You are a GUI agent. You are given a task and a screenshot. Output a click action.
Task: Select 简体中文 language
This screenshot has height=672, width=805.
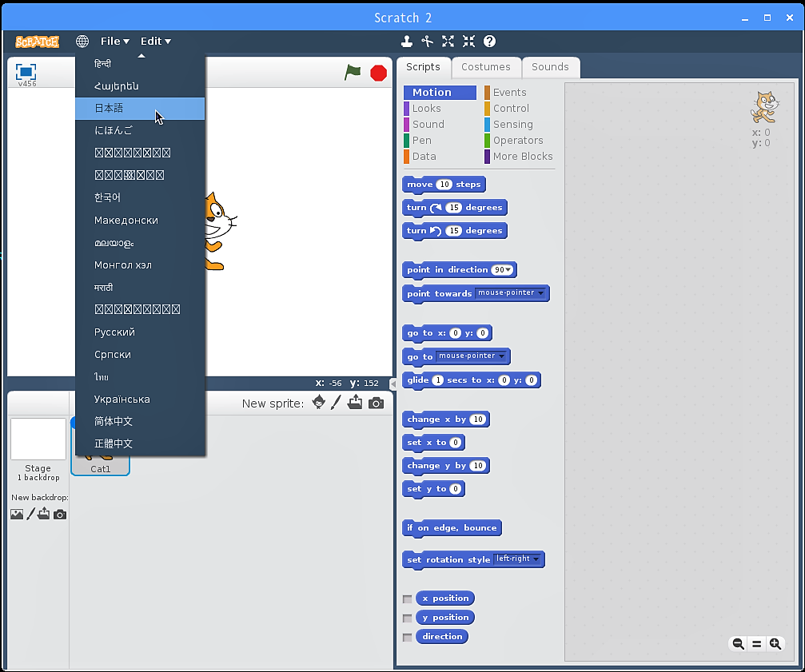coord(140,421)
